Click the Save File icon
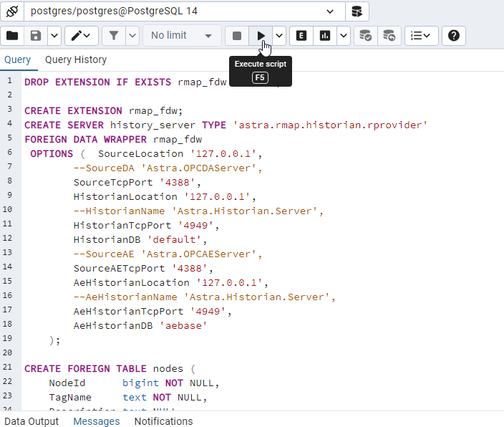Image resolution: width=504 pixels, height=427 pixels. (35, 36)
